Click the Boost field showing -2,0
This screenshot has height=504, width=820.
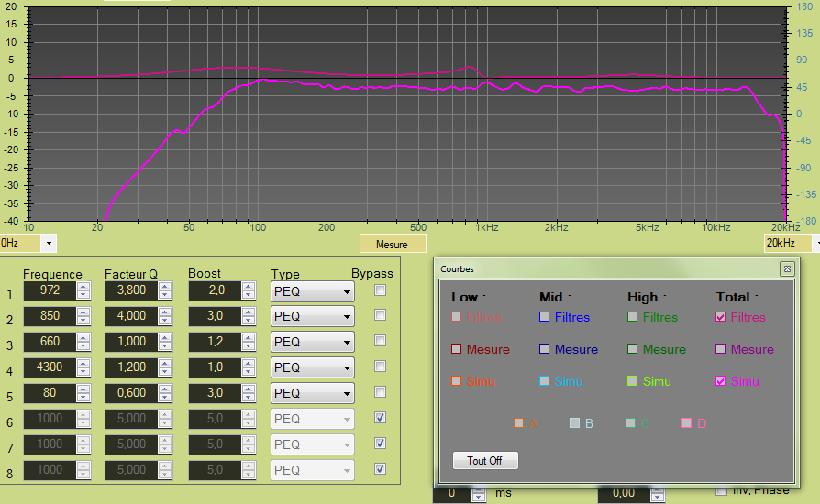[x=213, y=291]
